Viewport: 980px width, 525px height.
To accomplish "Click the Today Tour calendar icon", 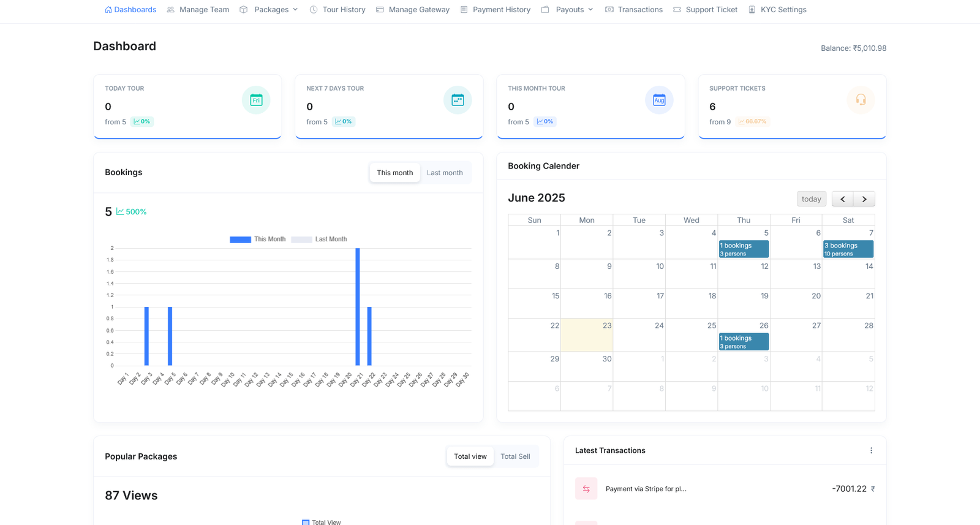I will pyautogui.click(x=256, y=100).
